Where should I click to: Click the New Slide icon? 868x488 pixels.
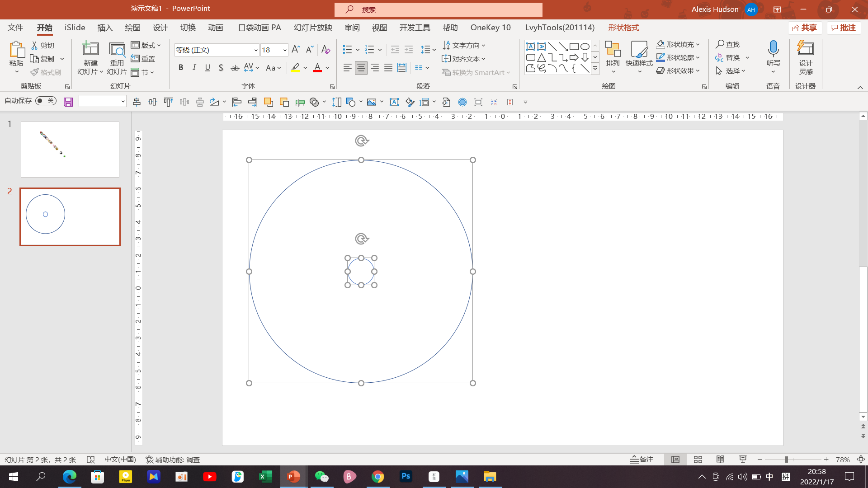pyautogui.click(x=90, y=50)
